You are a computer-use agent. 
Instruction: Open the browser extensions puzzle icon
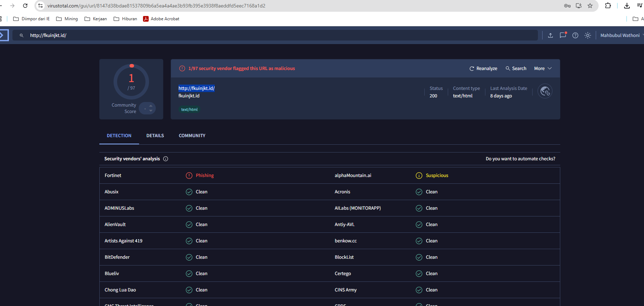[608, 6]
